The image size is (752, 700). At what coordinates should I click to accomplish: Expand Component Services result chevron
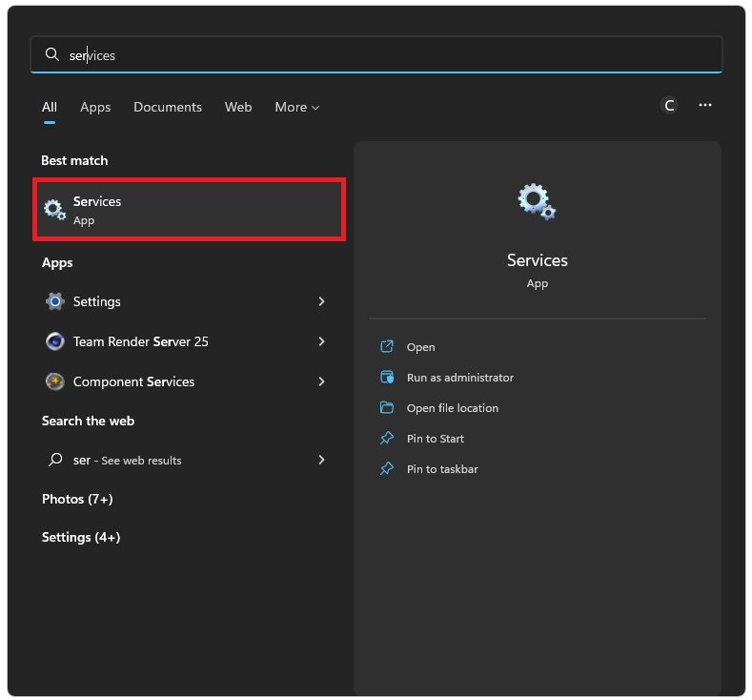pyautogui.click(x=321, y=381)
